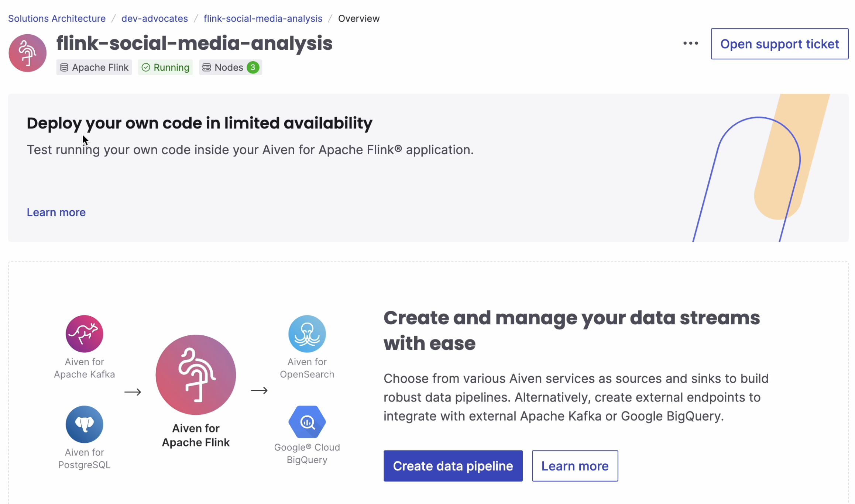
Task: Click the flink-social-media-analysis flamingo service avatar
Action: pos(27,52)
